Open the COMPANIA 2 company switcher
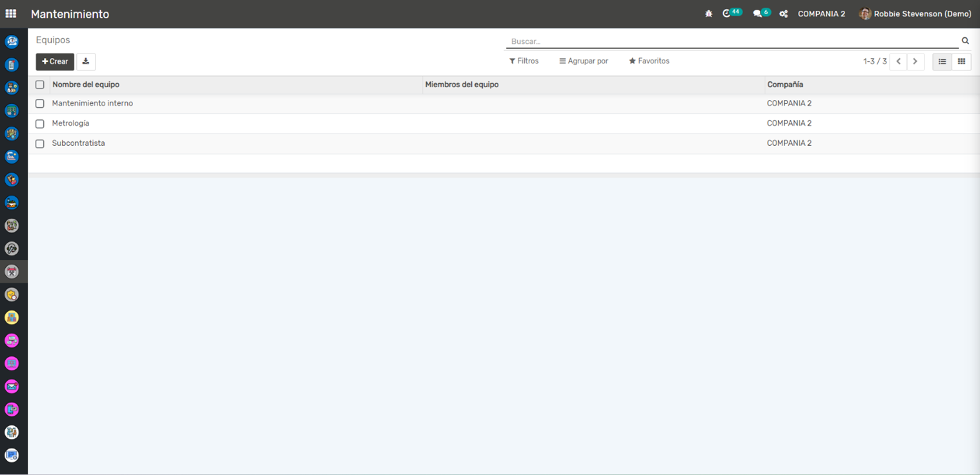The height and width of the screenshot is (475, 980). click(x=821, y=14)
